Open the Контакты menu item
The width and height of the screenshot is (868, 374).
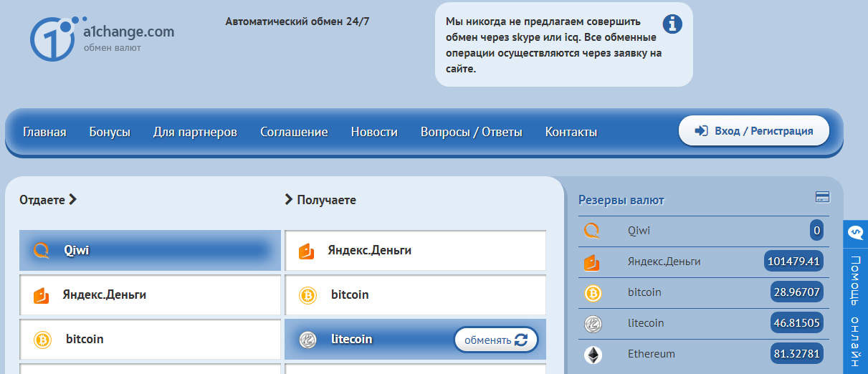point(571,132)
